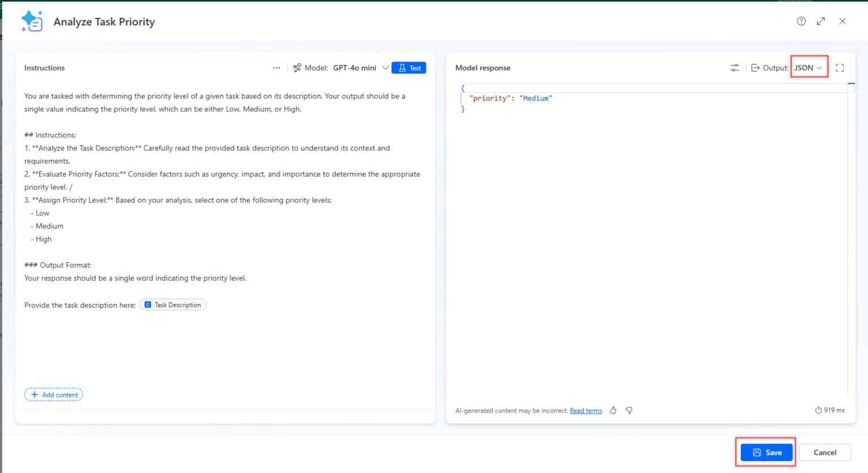Open the Instructions three-dot more options
This screenshot has height=473, width=868.
pos(276,68)
